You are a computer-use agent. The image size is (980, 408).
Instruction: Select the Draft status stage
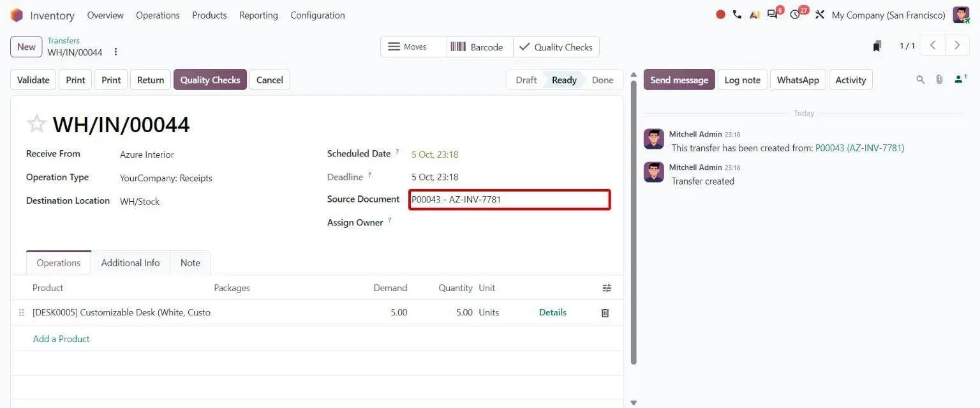click(526, 80)
